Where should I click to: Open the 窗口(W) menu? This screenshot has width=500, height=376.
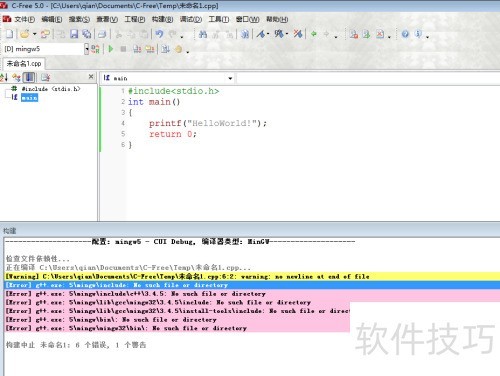[x=247, y=19]
